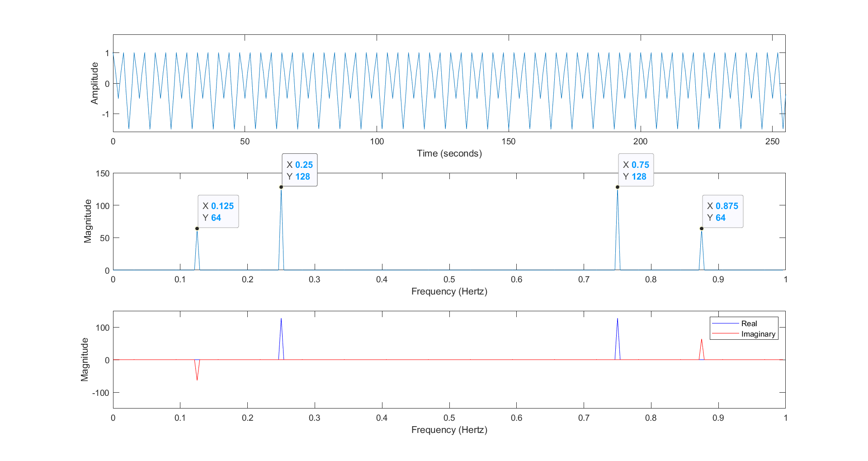Click the marker dot at frequency 0.75
868x461 pixels.
click(617, 186)
